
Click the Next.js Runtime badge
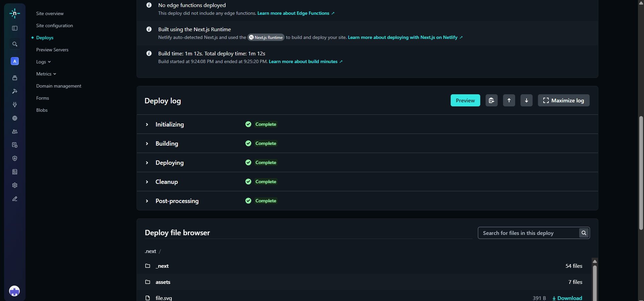pyautogui.click(x=266, y=37)
